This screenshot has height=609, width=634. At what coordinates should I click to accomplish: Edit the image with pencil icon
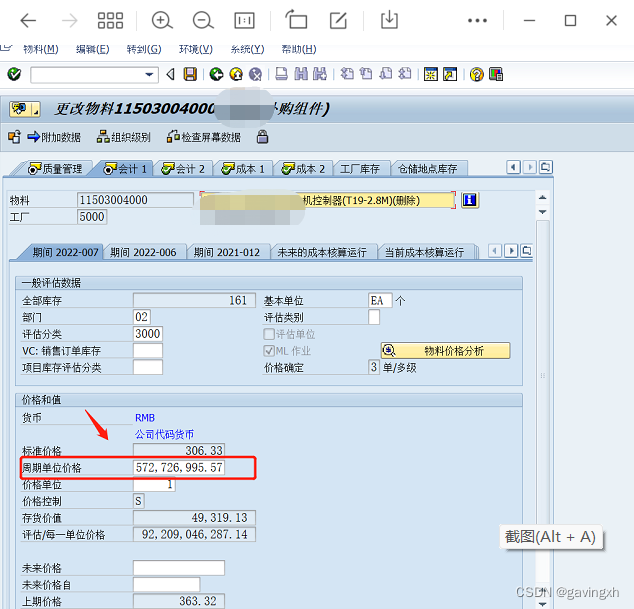point(338,20)
